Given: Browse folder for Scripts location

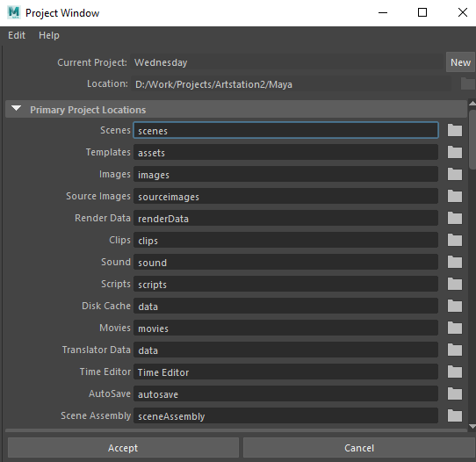Looking at the screenshot, I should tap(455, 284).
